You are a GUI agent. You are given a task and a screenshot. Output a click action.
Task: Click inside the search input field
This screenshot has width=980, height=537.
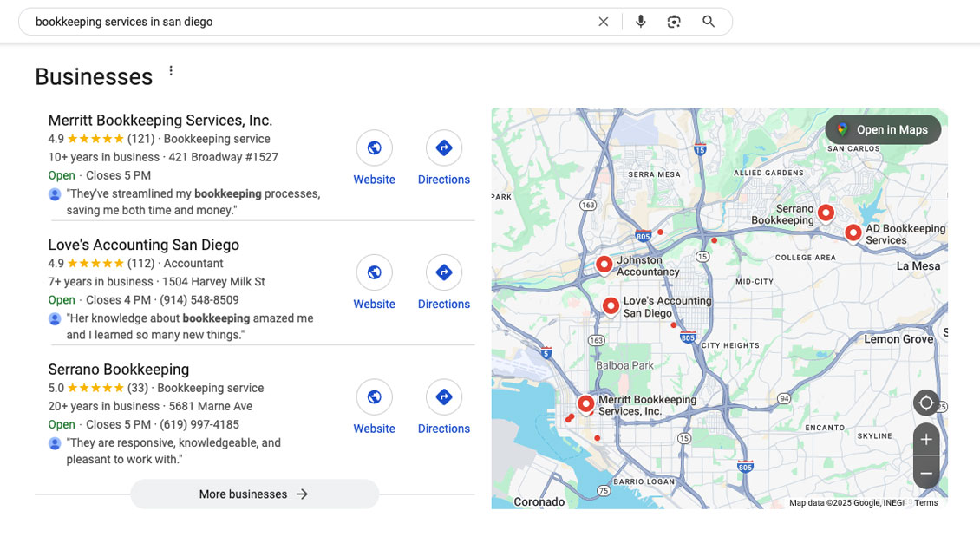(x=260, y=22)
